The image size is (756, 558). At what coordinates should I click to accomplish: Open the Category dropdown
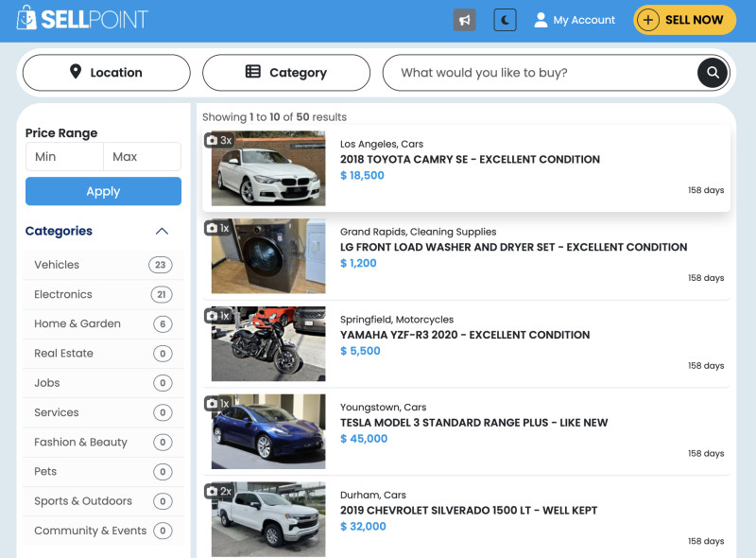click(x=286, y=72)
